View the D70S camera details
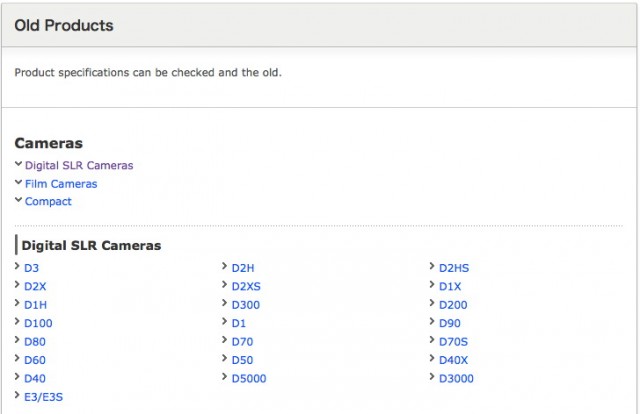Image resolution: width=640 pixels, height=414 pixels. pos(454,341)
